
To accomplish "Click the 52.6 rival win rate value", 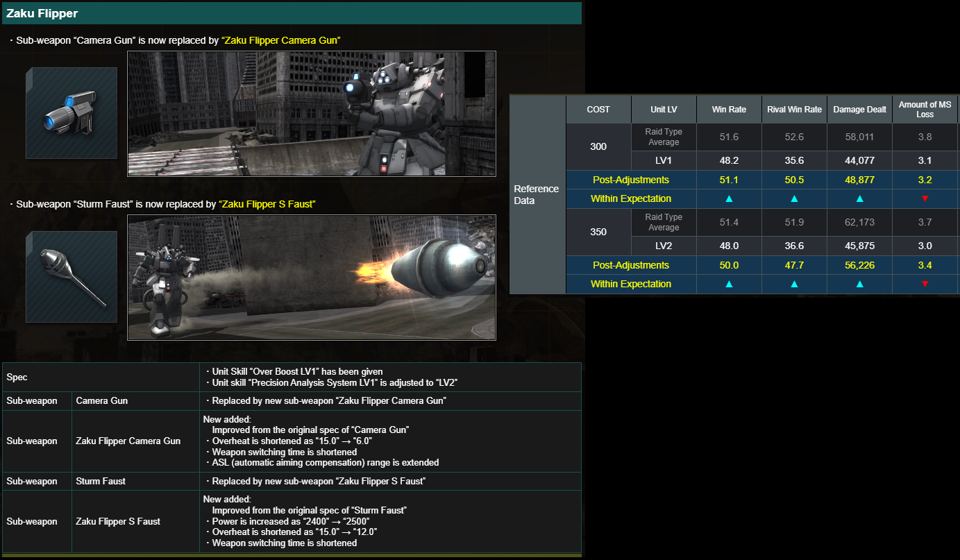I will [794, 137].
